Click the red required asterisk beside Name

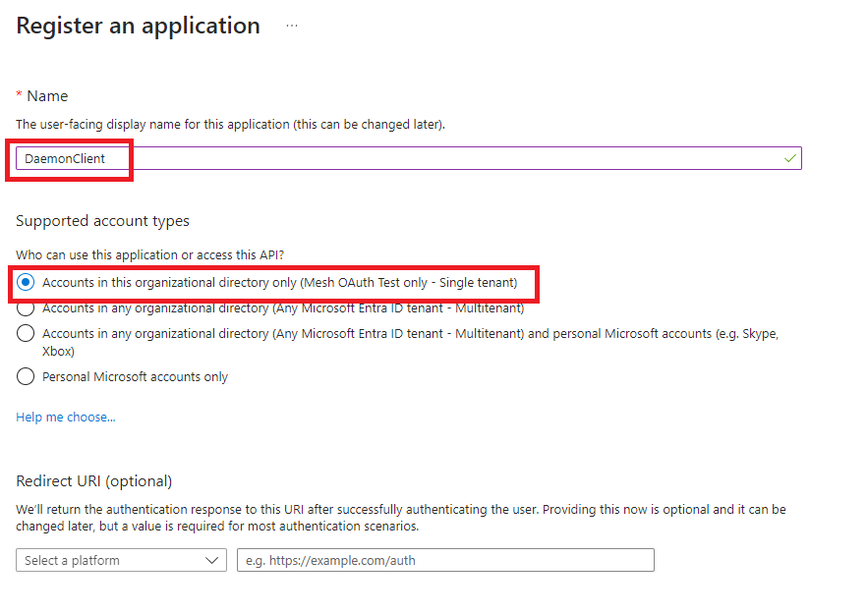click(x=19, y=95)
